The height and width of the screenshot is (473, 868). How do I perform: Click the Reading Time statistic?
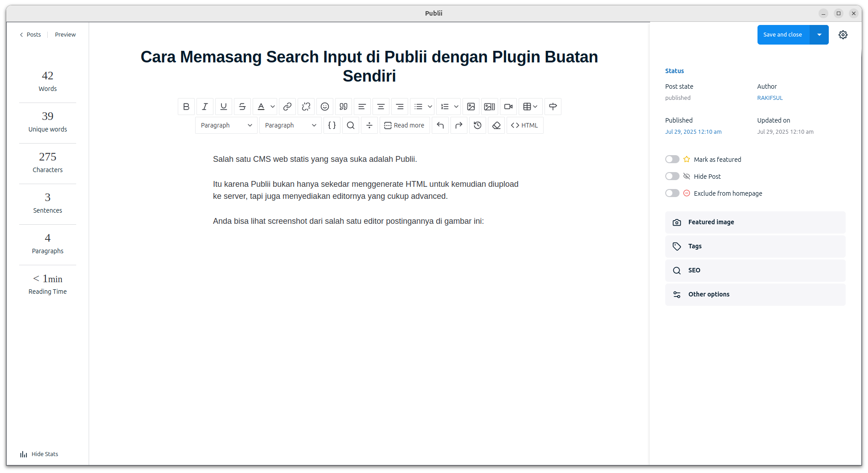point(48,284)
